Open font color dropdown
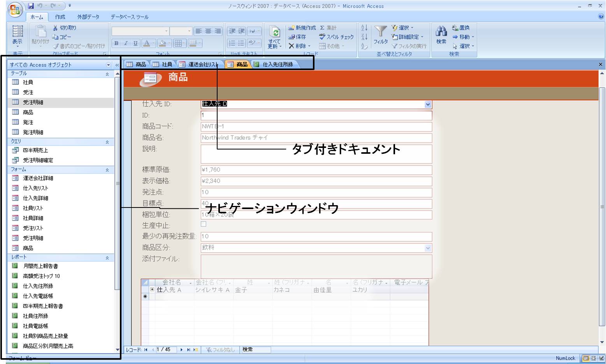606x364 pixels. click(x=154, y=43)
